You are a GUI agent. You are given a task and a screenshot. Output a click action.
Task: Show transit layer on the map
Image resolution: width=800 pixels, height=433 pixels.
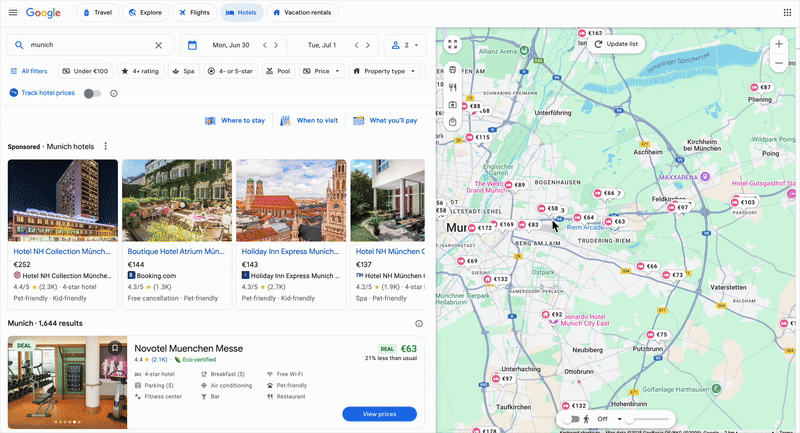(x=453, y=71)
